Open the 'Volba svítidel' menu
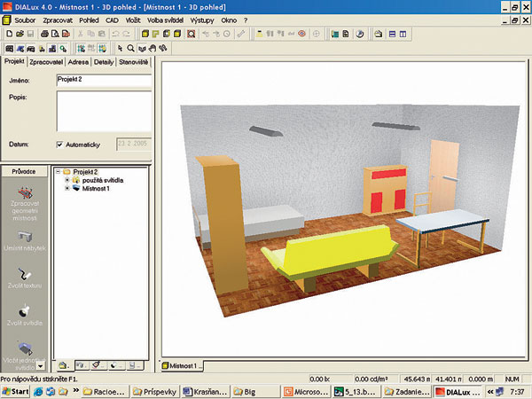The image size is (532, 399). pos(166,20)
